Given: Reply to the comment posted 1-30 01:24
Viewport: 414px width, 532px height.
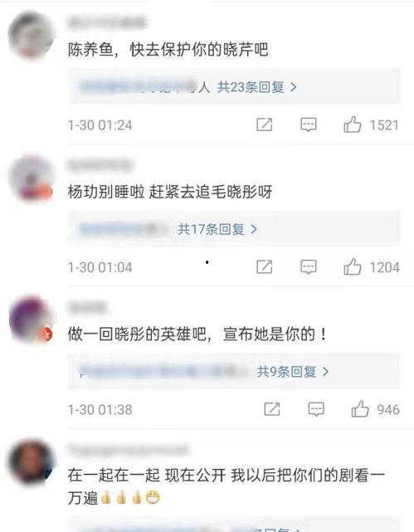Looking at the screenshot, I should 308,124.
